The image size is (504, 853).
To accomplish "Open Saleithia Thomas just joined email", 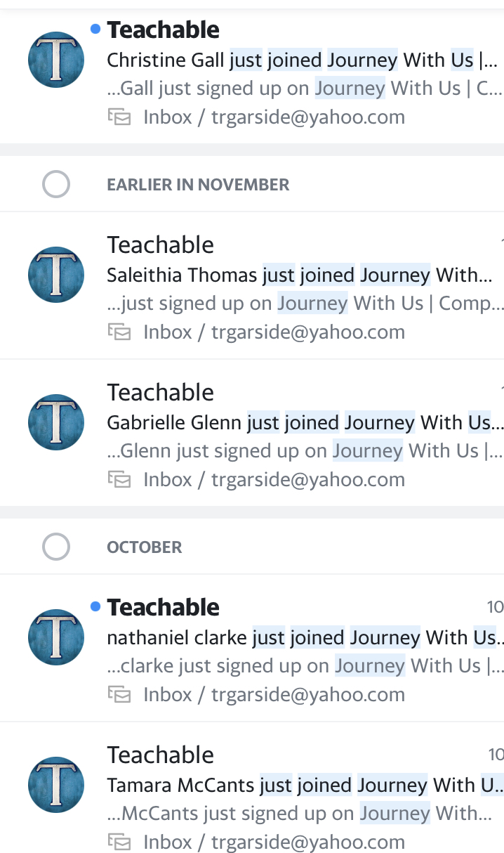I will tap(252, 286).
